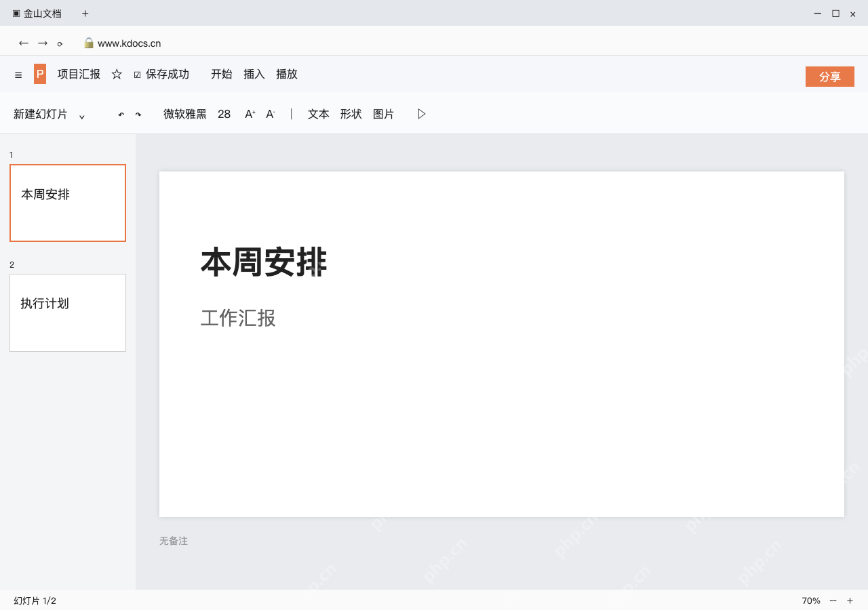This screenshot has width=868, height=610.
Task: Star the 项目汇报 document as favorite
Action: tap(117, 75)
